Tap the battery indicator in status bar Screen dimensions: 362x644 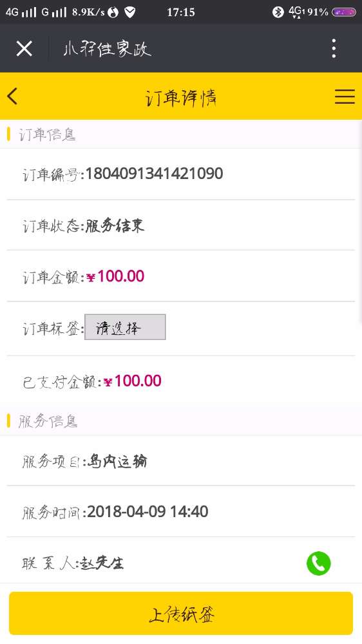pyautogui.click(x=343, y=12)
